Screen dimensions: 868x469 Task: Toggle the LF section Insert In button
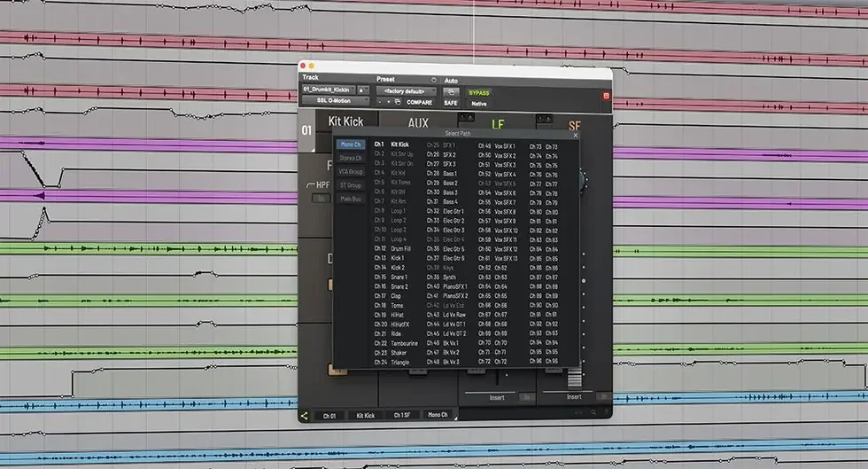527,397
